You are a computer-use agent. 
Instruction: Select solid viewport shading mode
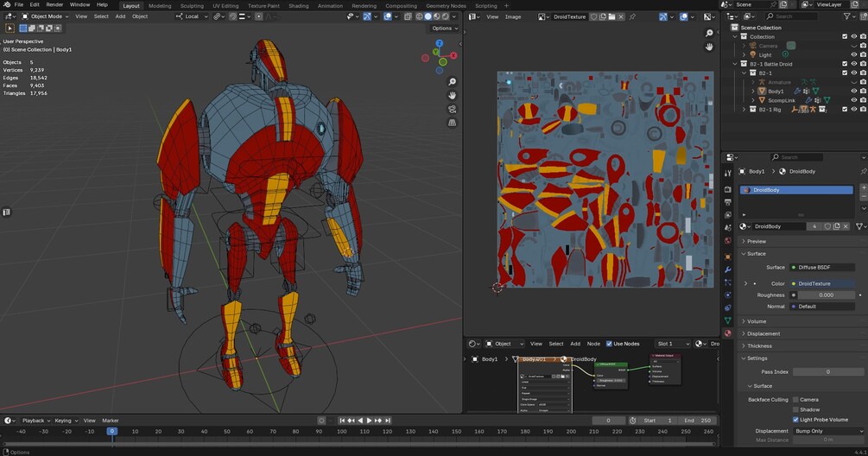[428, 16]
